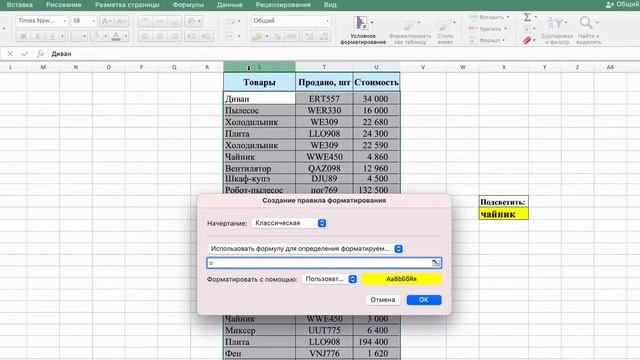Open Условное форматирование menu
Image resolution: width=640 pixels, height=360 pixels.
click(363, 30)
